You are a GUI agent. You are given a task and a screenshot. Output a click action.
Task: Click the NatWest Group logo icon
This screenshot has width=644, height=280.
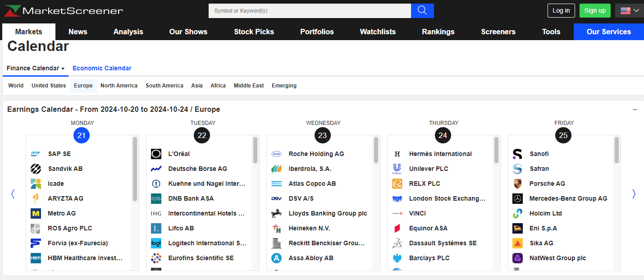tap(517, 258)
